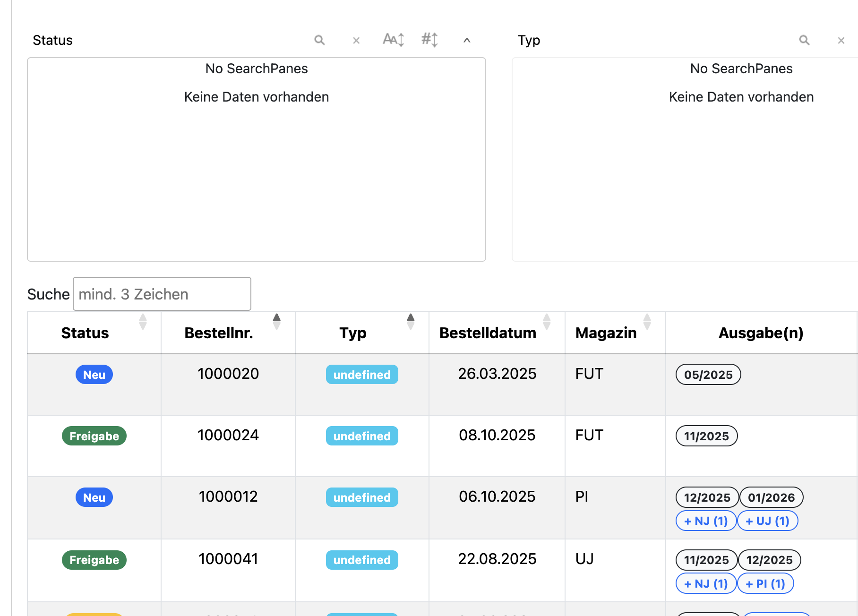The image size is (858, 616).
Task: Click date 06.10.2025
Action: 497,496
